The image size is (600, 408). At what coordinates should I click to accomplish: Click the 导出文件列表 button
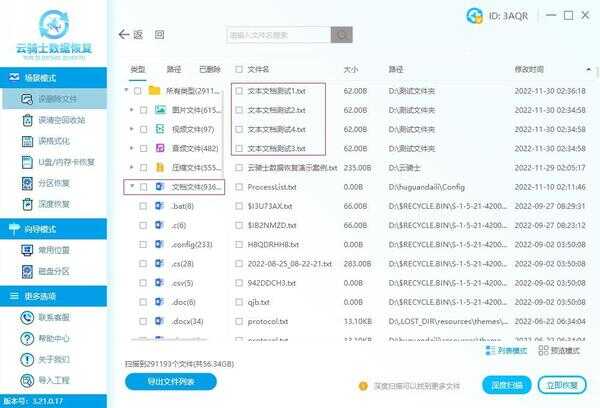[165, 381]
